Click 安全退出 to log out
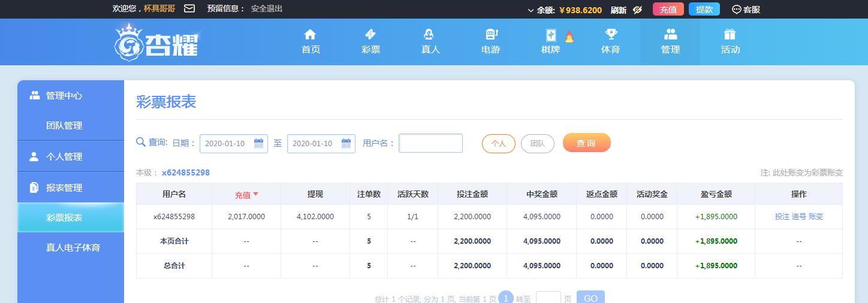 click(x=267, y=8)
